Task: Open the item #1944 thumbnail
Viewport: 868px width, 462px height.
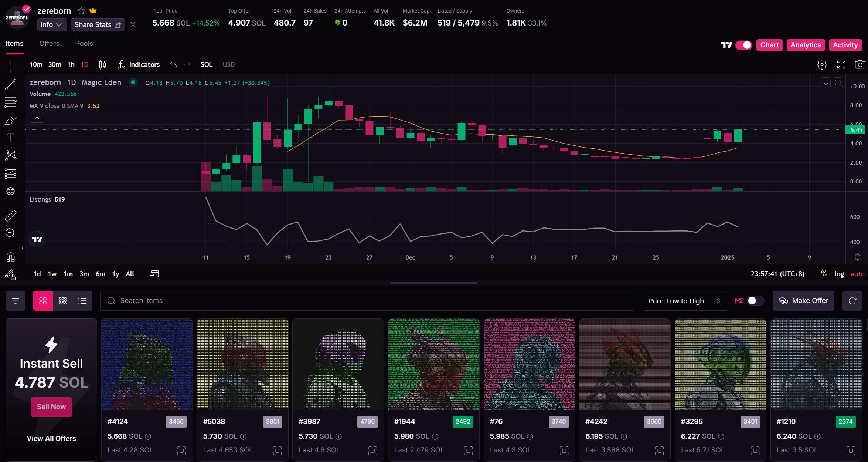Action: click(434, 364)
